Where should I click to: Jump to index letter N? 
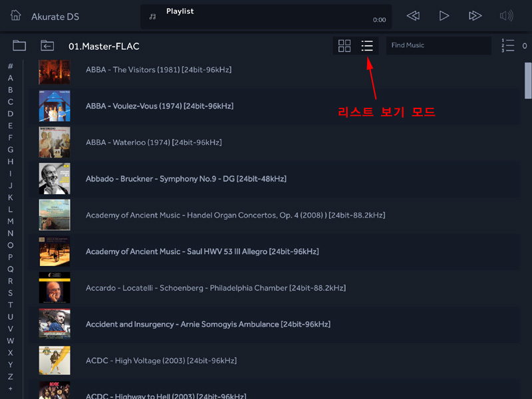tap(11, 233)
